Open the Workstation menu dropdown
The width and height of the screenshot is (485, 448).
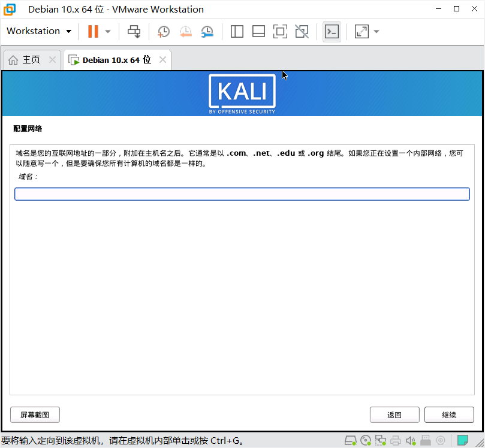pyautogui.click(x=38, y=31)
